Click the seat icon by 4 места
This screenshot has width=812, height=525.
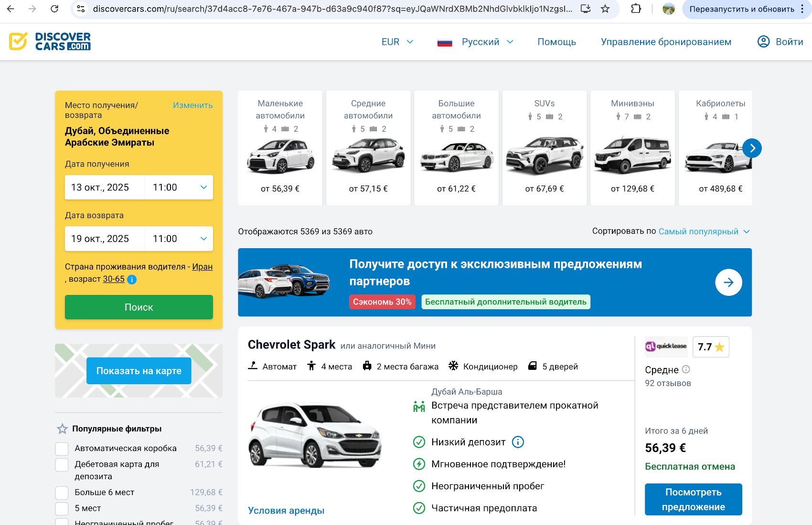(x=311, y=366)
